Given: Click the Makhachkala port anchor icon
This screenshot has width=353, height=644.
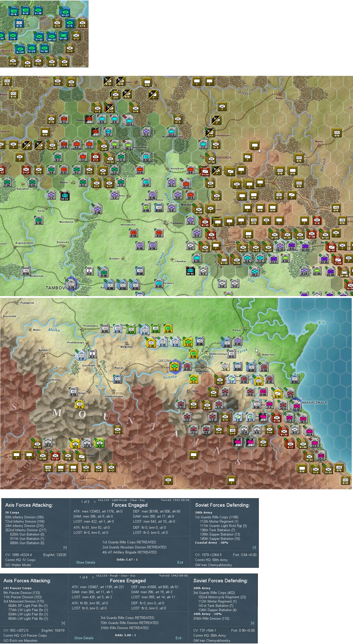Looking at the screenshot, I should point(301,398).
